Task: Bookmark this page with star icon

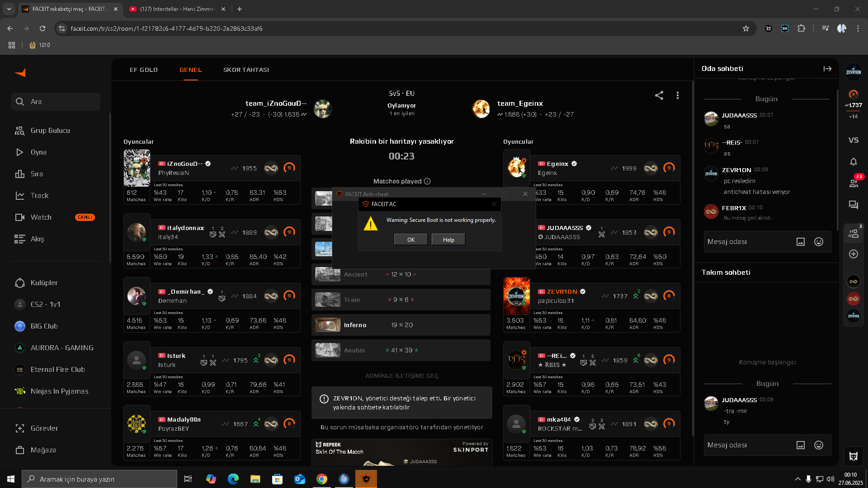Action: [746, 28]
